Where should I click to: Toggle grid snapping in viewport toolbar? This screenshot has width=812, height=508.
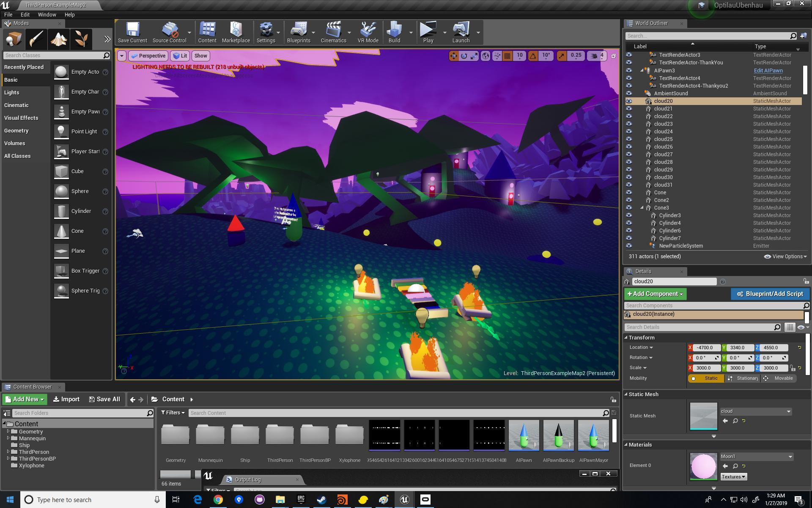point(507,56)
